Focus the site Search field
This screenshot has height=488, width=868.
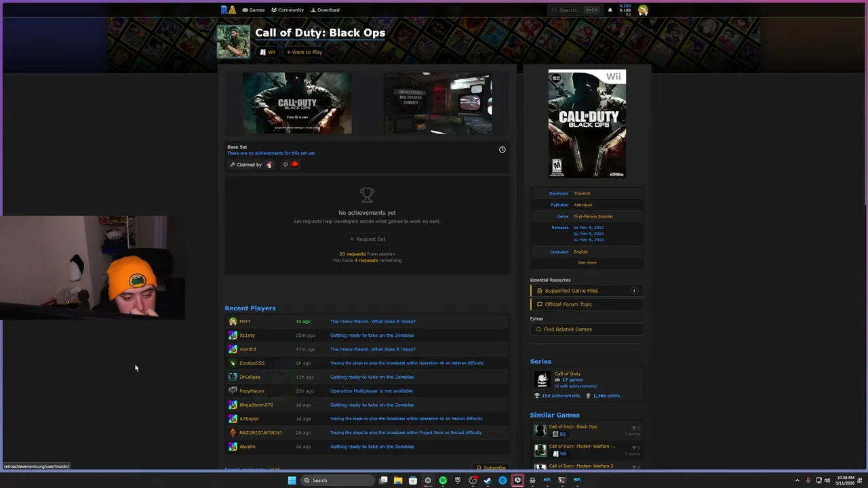[574, 10]
